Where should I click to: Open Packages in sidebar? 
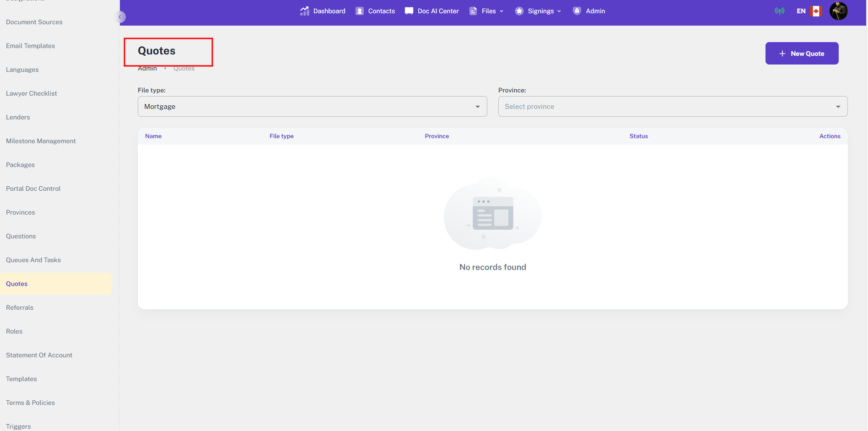[x=20, y=165]
